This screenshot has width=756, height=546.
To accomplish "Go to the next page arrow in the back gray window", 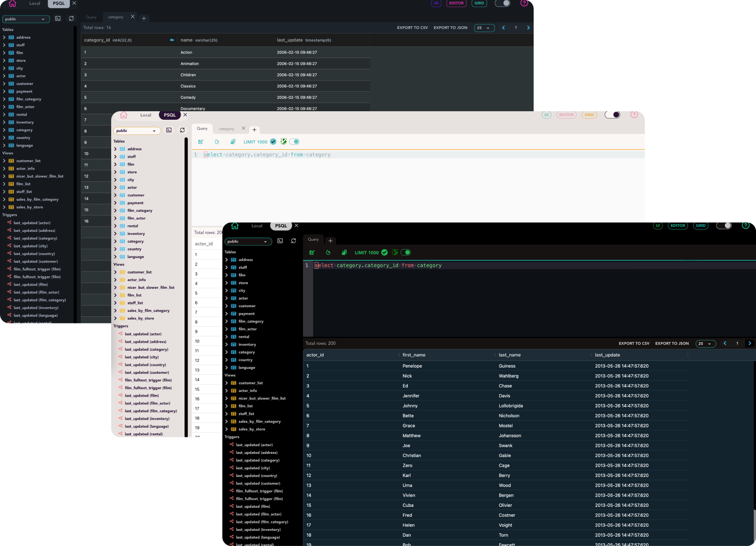I will coord(528,28).
